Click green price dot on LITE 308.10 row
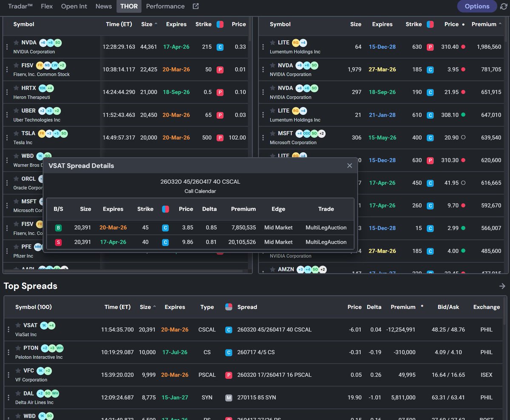Image resolution: width=510 pixels, height=420 pixels. [463, 115]
